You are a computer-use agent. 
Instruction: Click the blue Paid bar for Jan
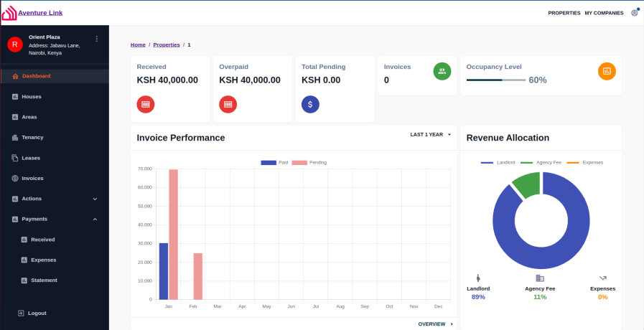point(164,271)
